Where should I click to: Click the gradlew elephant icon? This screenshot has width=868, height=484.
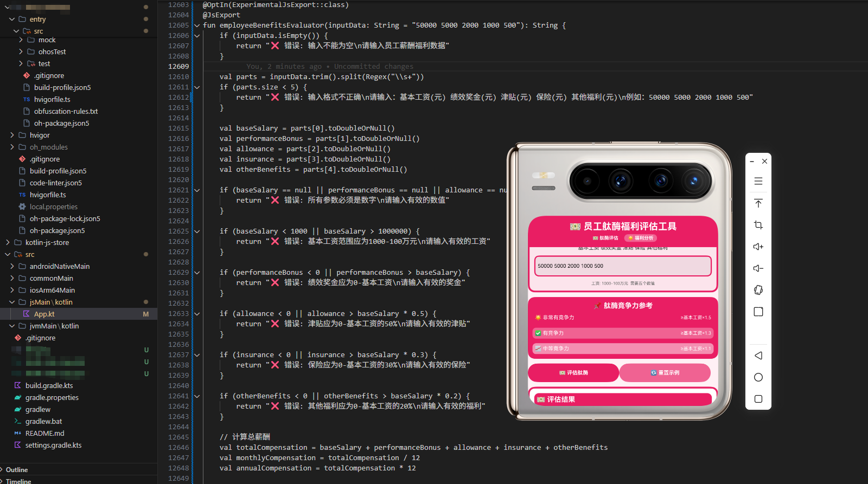17,409
